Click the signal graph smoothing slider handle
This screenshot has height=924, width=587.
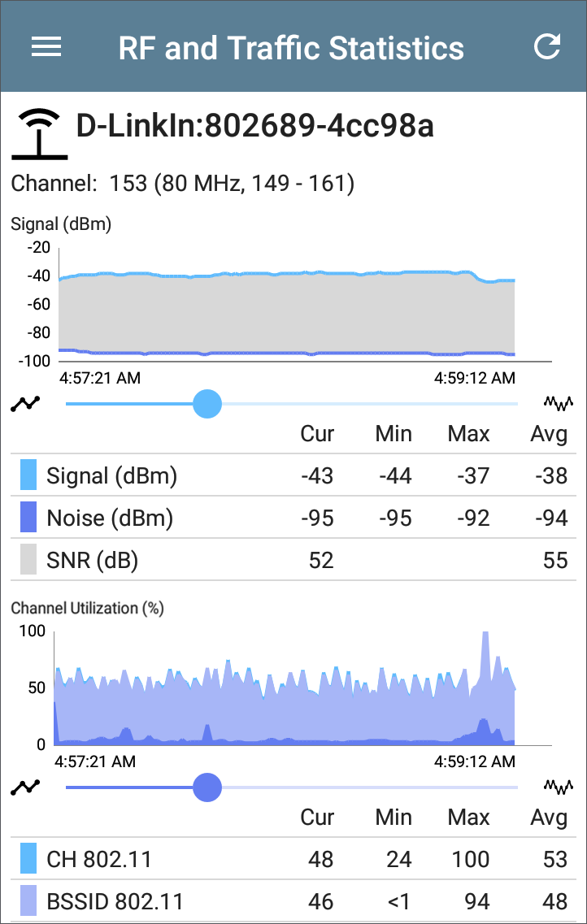207,404
